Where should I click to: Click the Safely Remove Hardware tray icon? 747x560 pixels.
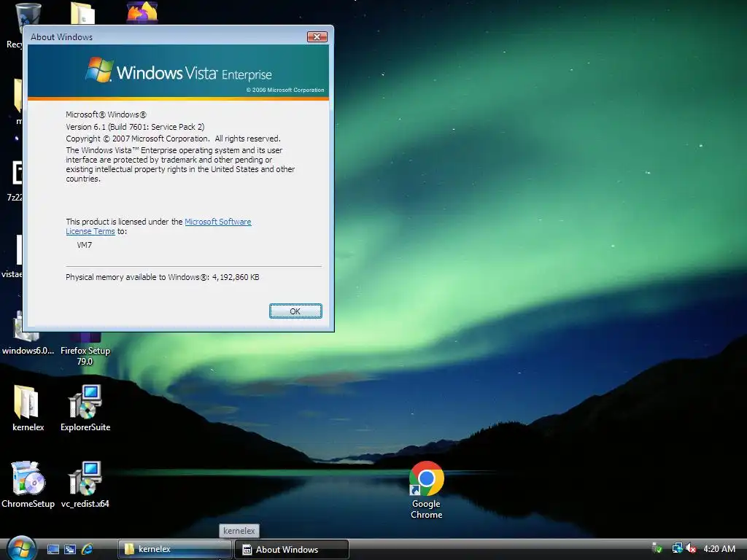pyautogui.click(x=657, y=548)
